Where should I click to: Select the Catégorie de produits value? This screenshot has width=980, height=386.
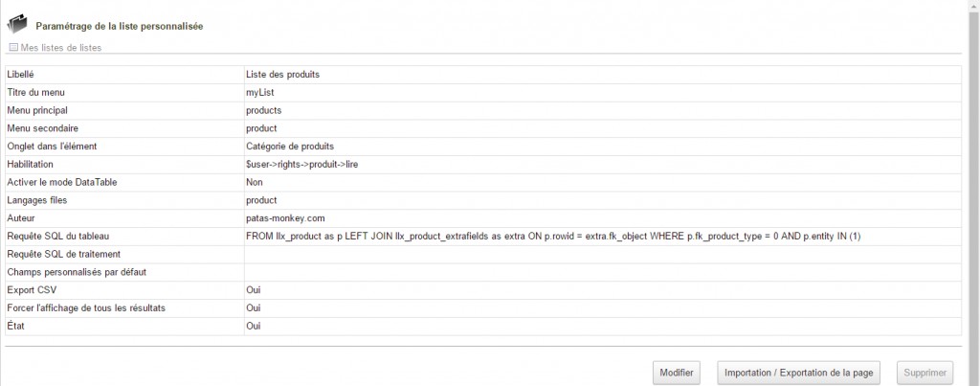(290, 147)
